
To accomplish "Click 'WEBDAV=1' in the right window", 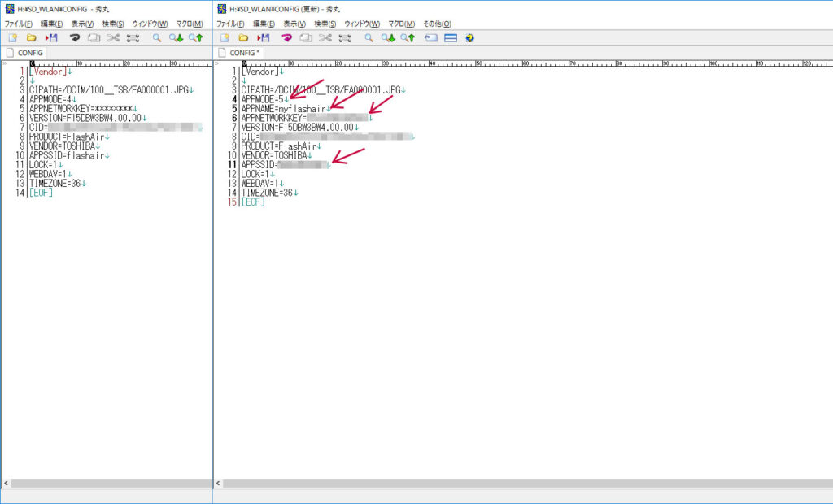I will [x=259, y=183].
